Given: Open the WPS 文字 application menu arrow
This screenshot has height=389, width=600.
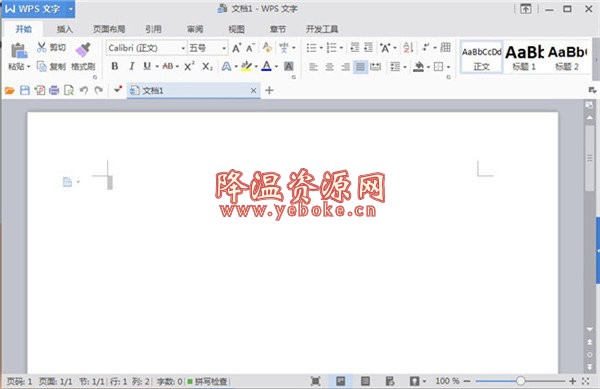Looking at the screenshot, I should 71,9.
